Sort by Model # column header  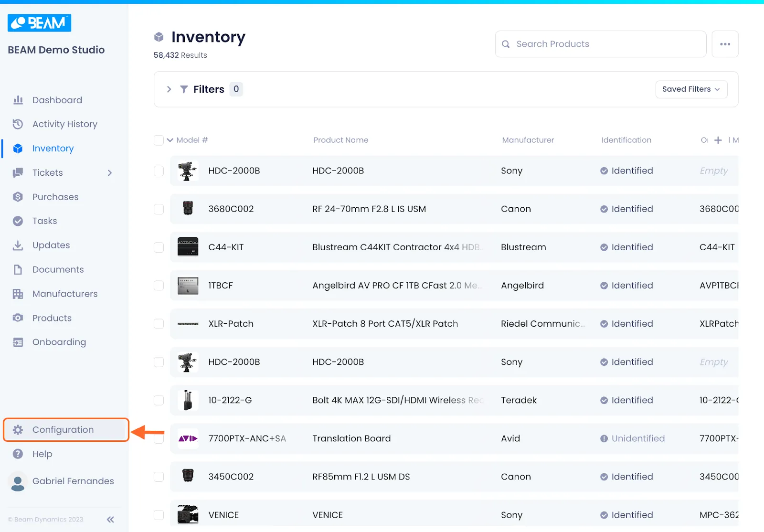[192, 140]
